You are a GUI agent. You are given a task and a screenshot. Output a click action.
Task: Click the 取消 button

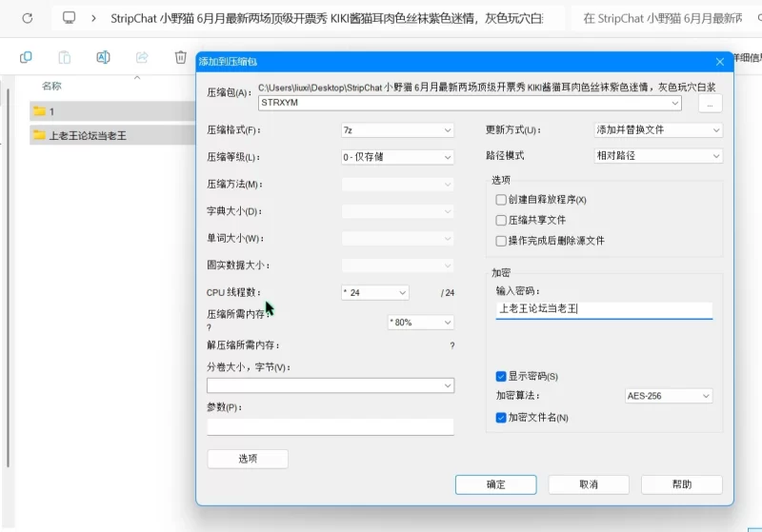(x=589, y=484)
